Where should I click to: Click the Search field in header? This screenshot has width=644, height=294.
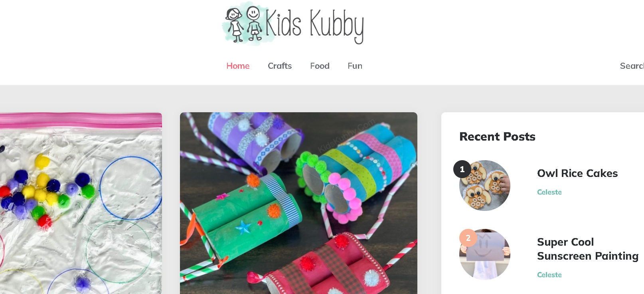click(x=632, y=66)
